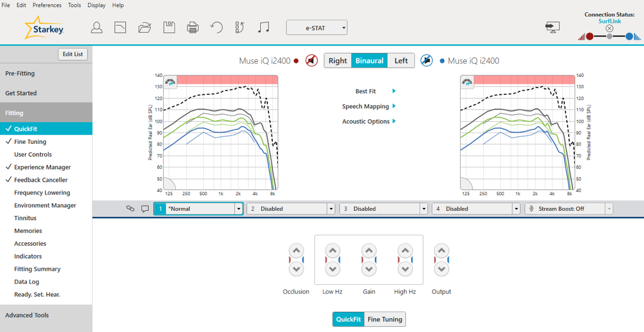Disconnect via SurfLink X icon
This screenshot has height=332, width=644.
(x=610, y=29)
